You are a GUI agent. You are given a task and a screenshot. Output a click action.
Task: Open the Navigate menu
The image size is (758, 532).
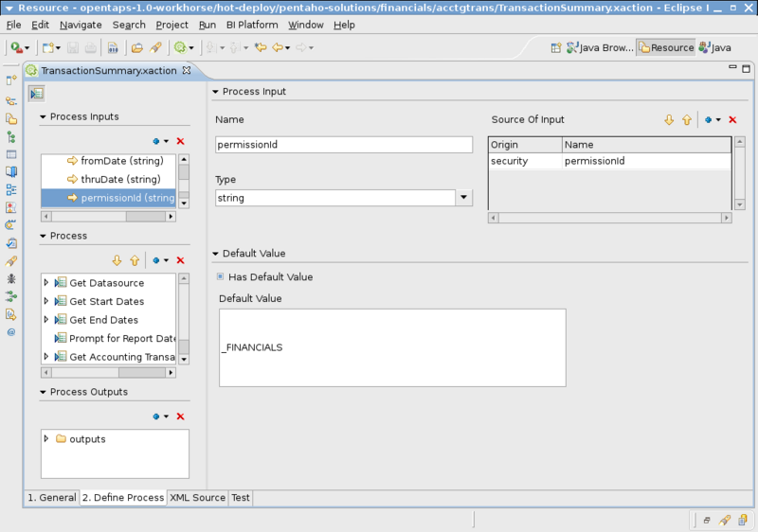point(81,25)
